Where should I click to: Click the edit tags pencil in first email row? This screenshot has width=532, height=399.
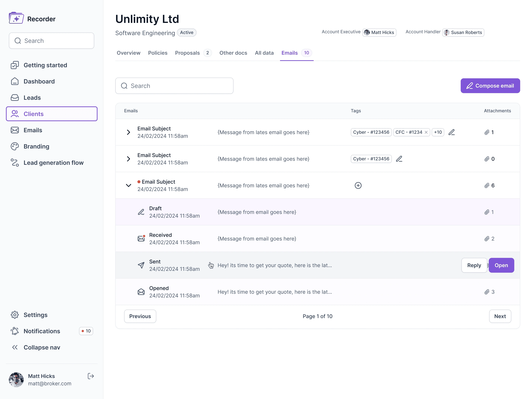tap(451, 132)
